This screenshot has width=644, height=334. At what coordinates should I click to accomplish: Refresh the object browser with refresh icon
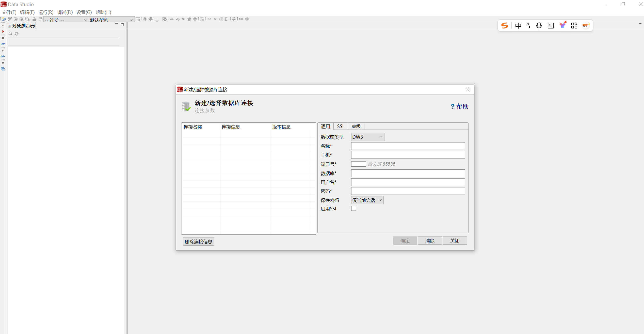pos(17,34)
